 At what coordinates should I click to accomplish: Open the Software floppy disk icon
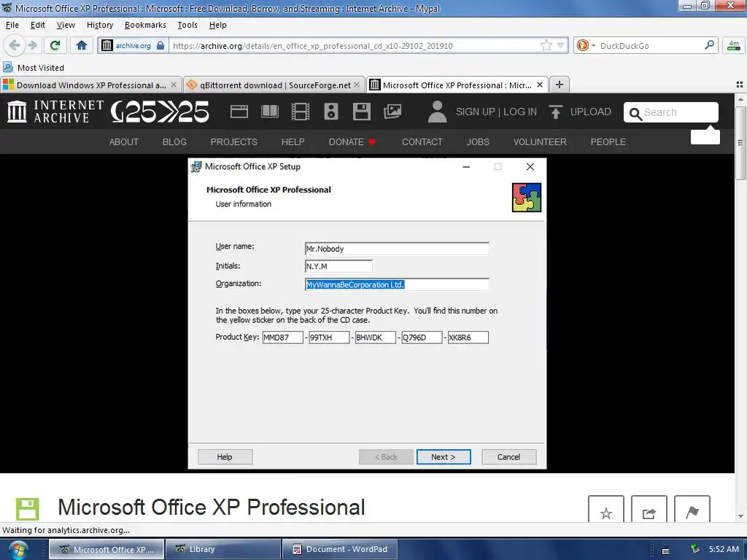tap(362, 112)
